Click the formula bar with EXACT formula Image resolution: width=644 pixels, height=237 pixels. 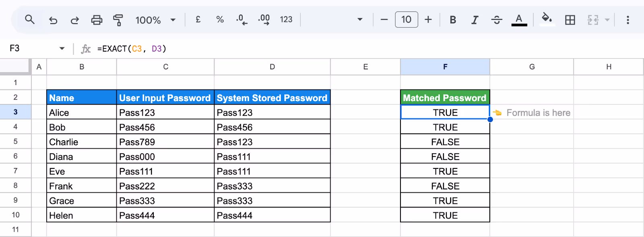pyautogui.click(x=362, y=49)
